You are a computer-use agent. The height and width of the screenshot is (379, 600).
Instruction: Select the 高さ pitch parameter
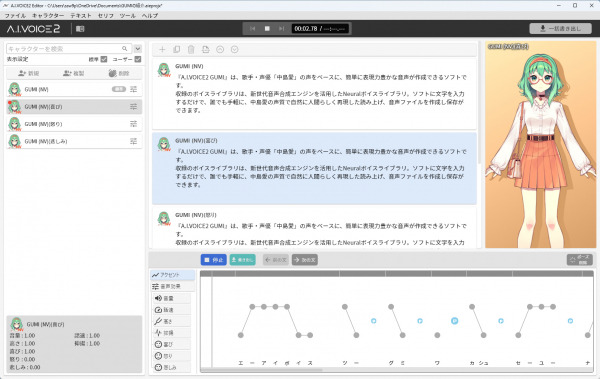point(172,321)
